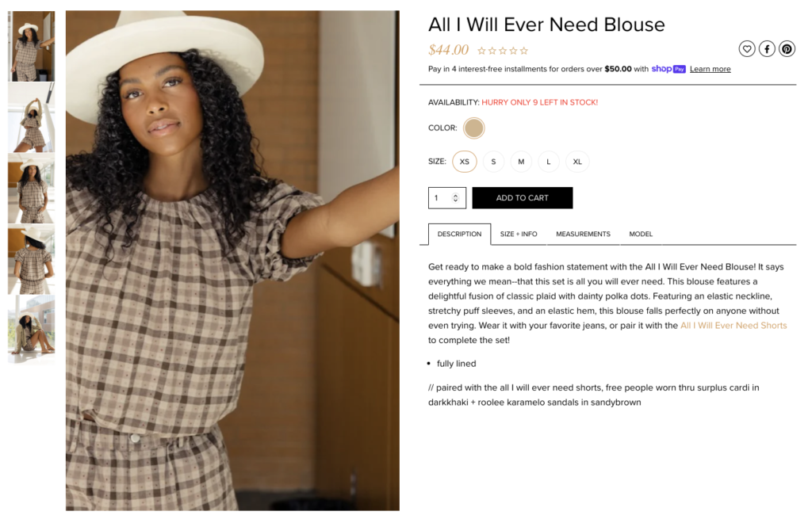The image size is (812, 519).
Task: Add to Cart button
Action: [523, 197]
